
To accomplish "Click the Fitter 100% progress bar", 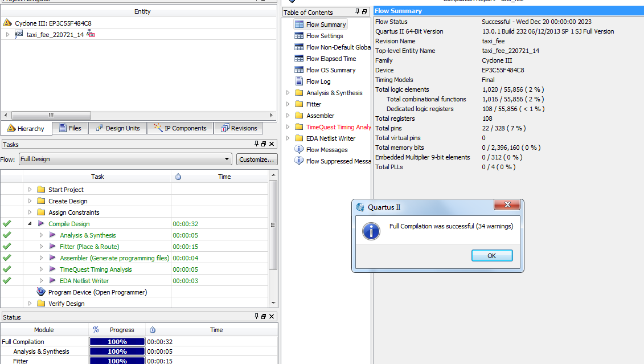I will click(x=117, y=361).
